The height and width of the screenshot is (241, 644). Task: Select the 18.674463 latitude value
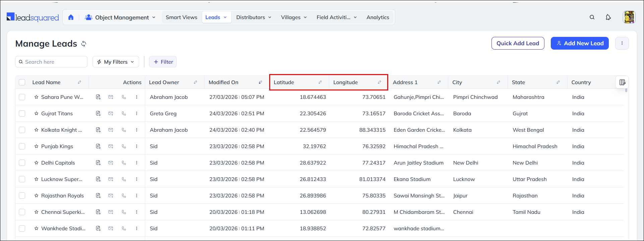(x=313, y=97)
